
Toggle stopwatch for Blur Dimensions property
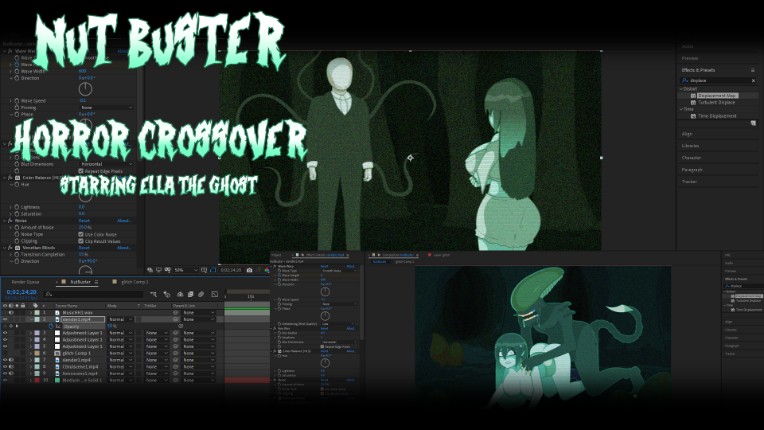click(17, 164)
